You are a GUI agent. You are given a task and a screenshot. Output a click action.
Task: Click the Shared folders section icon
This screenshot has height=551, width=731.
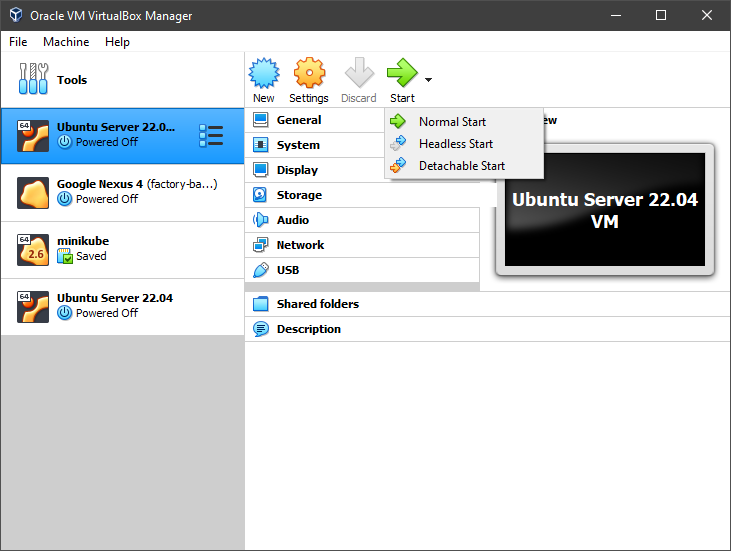point(261,304)
